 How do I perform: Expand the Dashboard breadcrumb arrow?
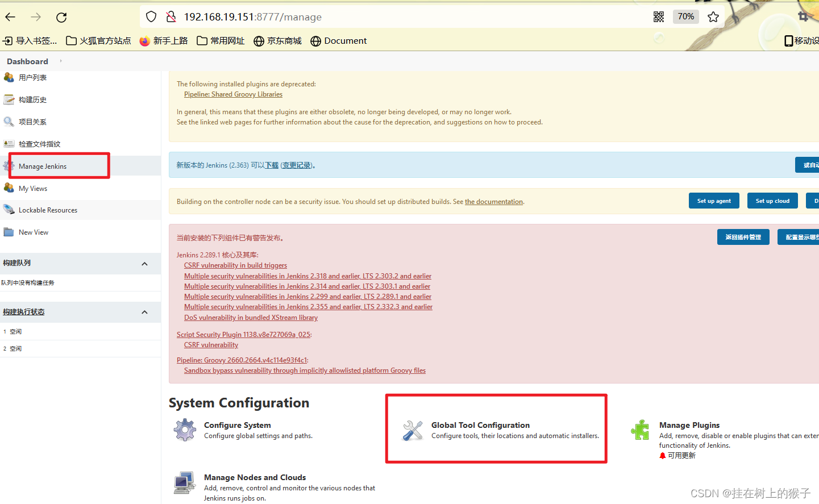(x=61, y=61)
